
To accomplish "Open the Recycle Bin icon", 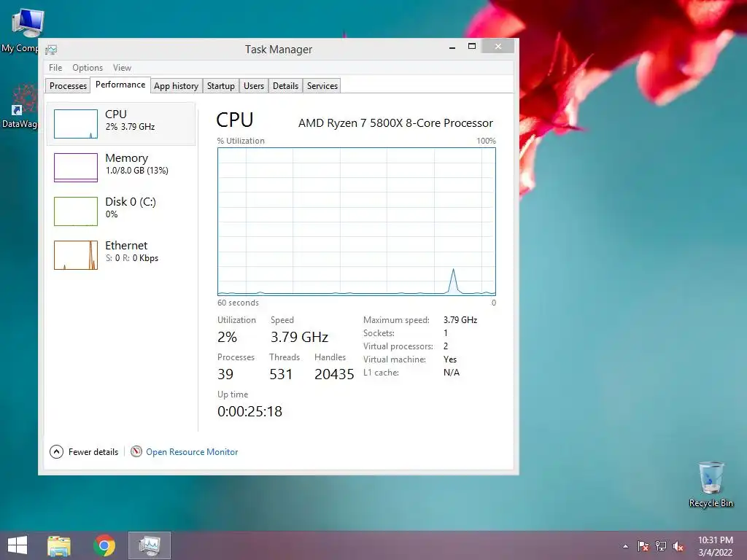I will pos(711,484).
